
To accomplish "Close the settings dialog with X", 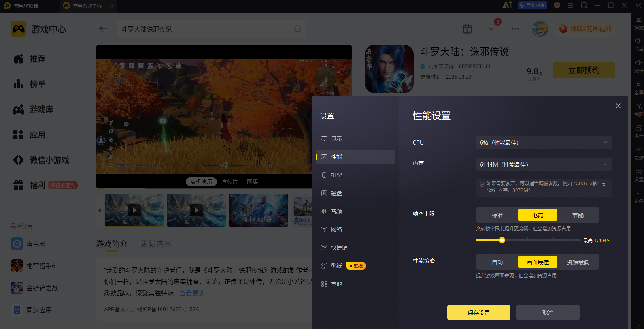I will [618, 106].
